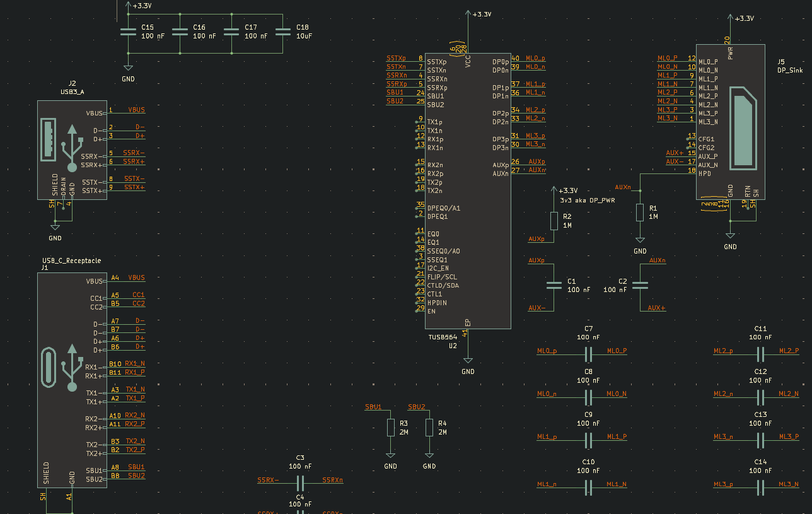Select the C9 capacitor symbol
Viewport: 812px width, 514px height.
[x=588, y=440]
